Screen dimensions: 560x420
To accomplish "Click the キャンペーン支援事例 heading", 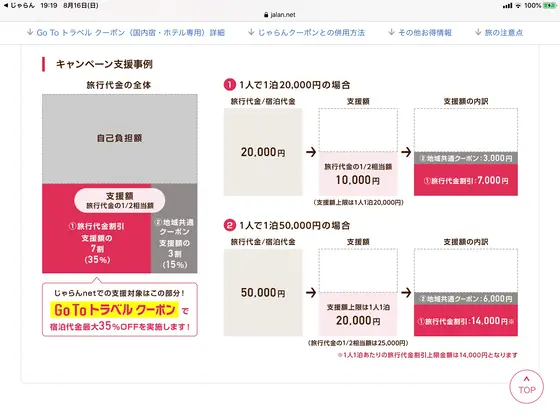I will coord(104,64).
